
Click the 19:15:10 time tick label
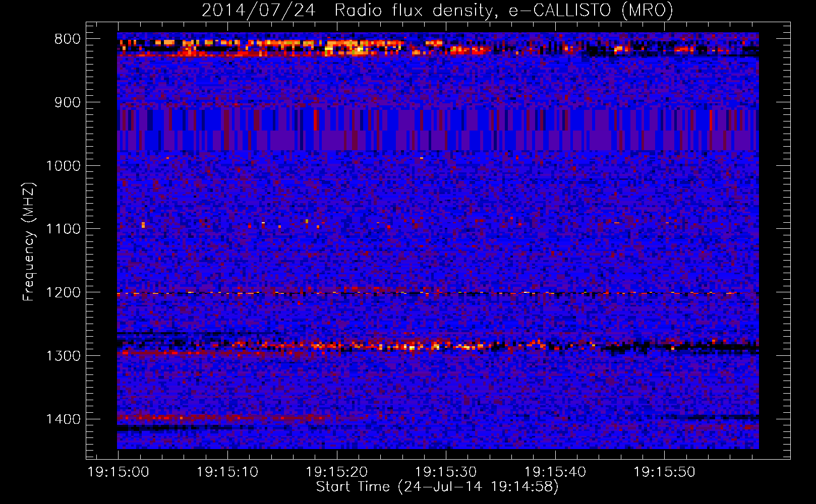coord(227,472)
